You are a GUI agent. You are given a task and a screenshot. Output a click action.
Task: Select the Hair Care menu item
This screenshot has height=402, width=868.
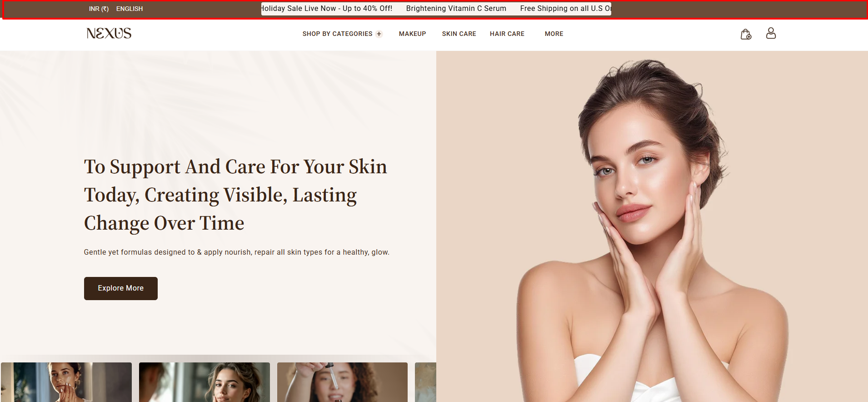[507, 34]
